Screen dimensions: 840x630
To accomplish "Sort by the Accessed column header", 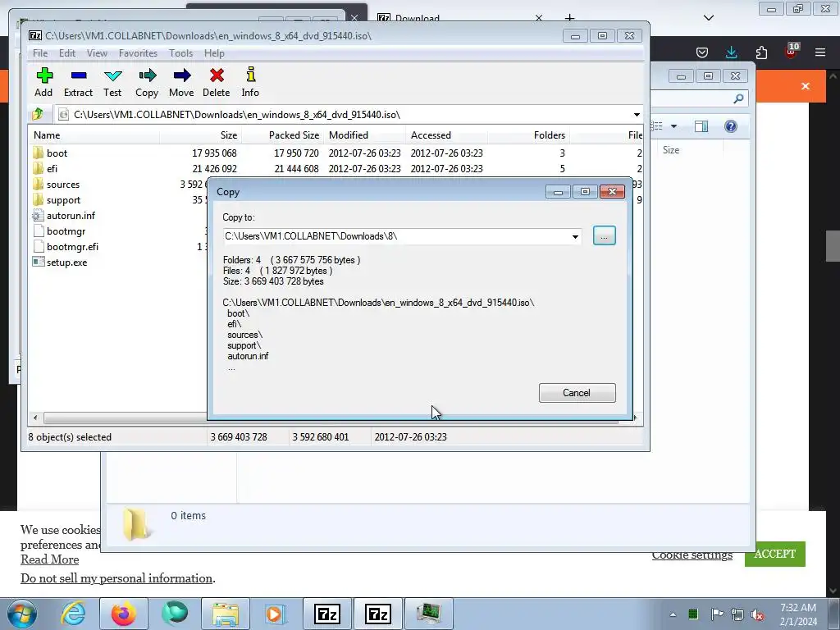I will (x=446, y=135).
